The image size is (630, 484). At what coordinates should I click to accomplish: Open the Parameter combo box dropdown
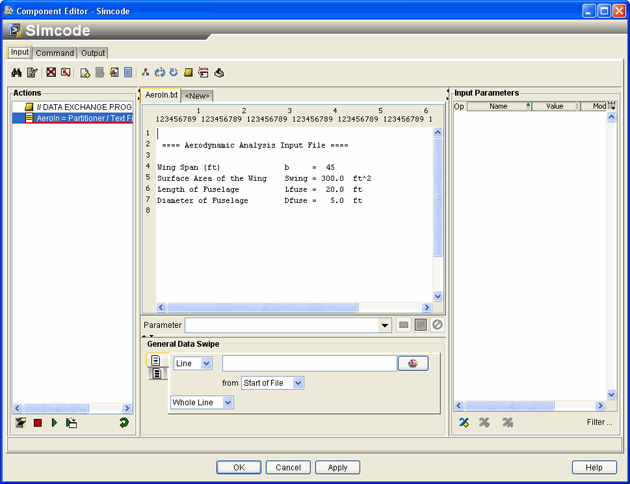click(x=385, y=325)
